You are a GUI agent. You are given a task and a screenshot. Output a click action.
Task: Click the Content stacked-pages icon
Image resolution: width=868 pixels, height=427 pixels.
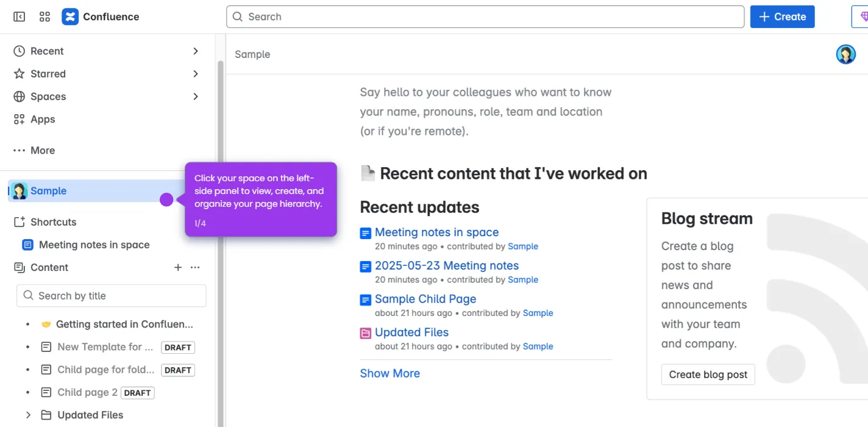click(20, 267)
